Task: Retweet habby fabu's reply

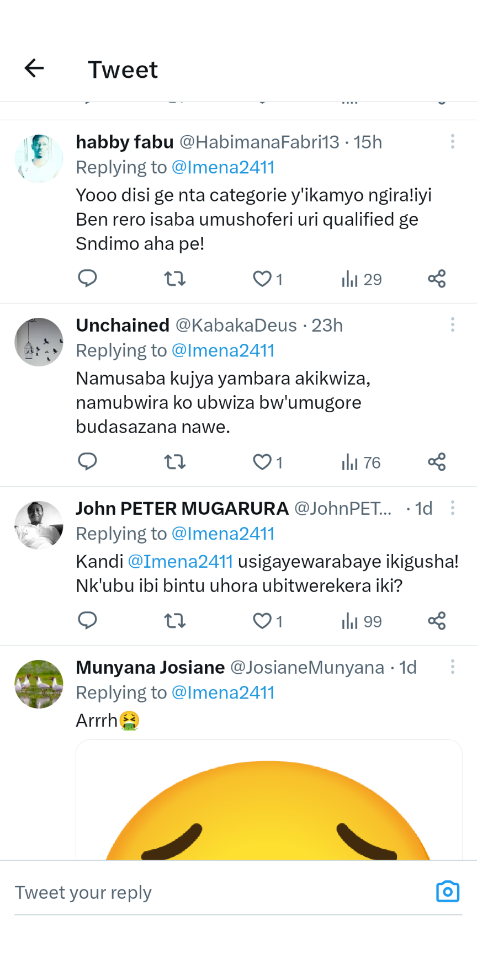Action: click(x=175, y=279)
